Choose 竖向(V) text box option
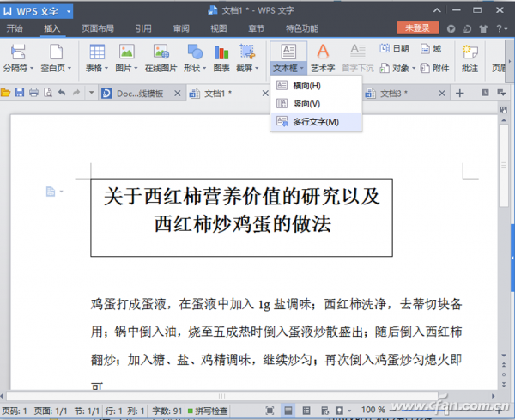The height and width of the screenshot is (420, 515). point(316,104)
